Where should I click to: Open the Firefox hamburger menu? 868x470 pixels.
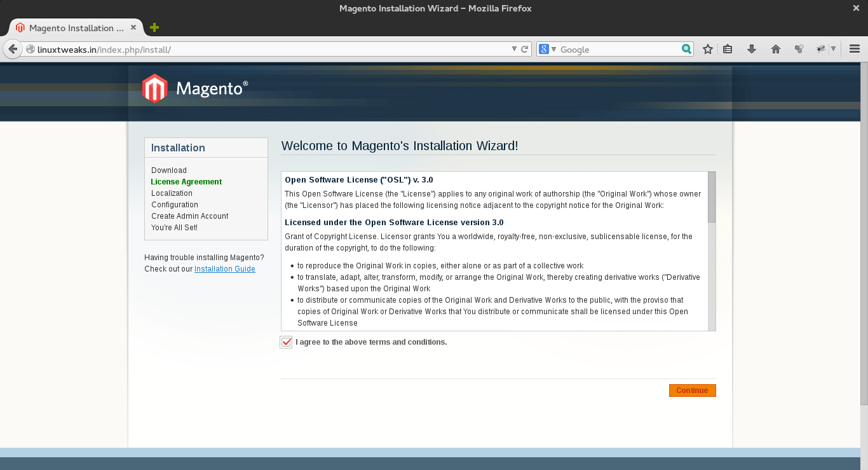click(855, 49)
